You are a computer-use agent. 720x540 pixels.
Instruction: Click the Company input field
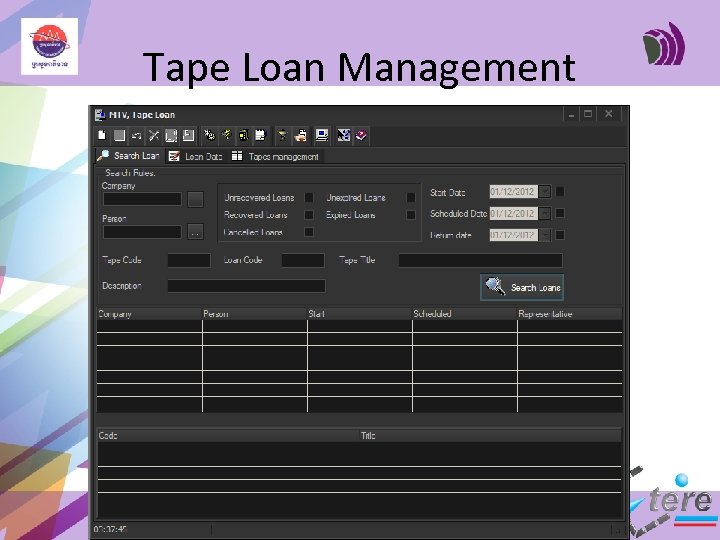[x=142, y=199]
